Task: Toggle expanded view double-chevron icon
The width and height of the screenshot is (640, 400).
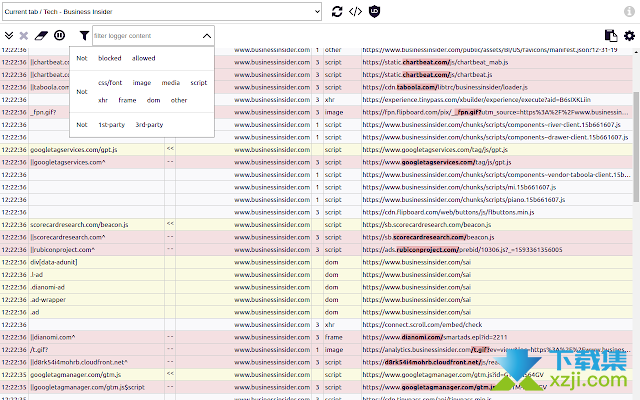Action: click(x=9, y=36)
